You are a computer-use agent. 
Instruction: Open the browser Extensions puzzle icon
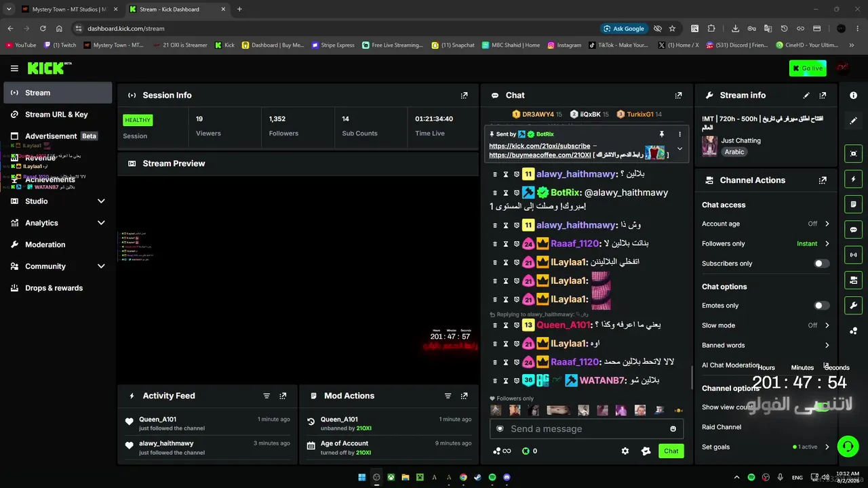tap(711, 28)
